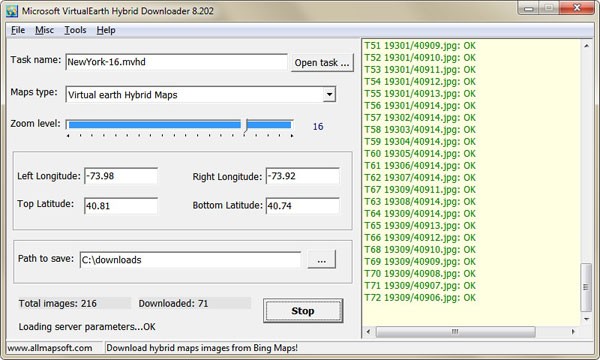Click the app icon in title bar

tap(12, 11)
